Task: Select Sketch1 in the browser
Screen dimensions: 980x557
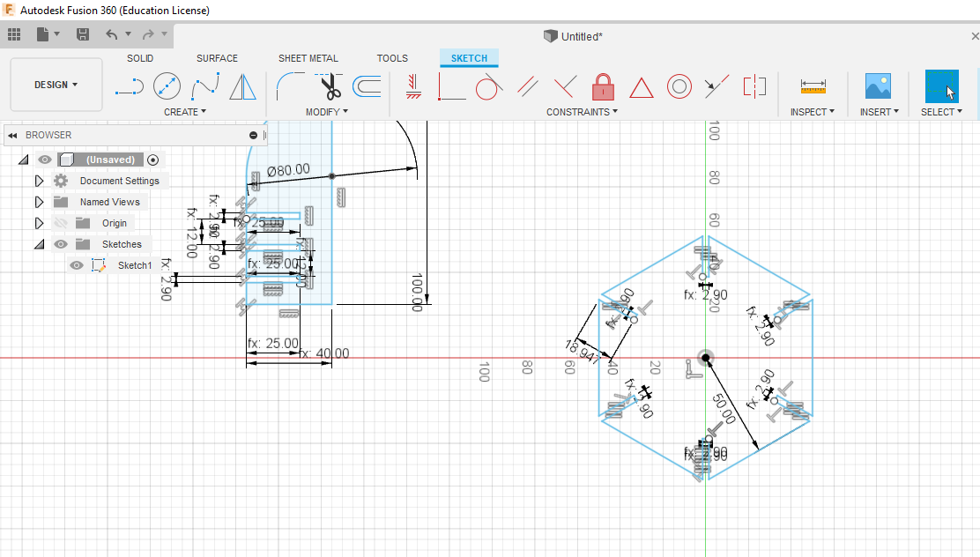Action: pyautogui.click(x=135, y=265)
